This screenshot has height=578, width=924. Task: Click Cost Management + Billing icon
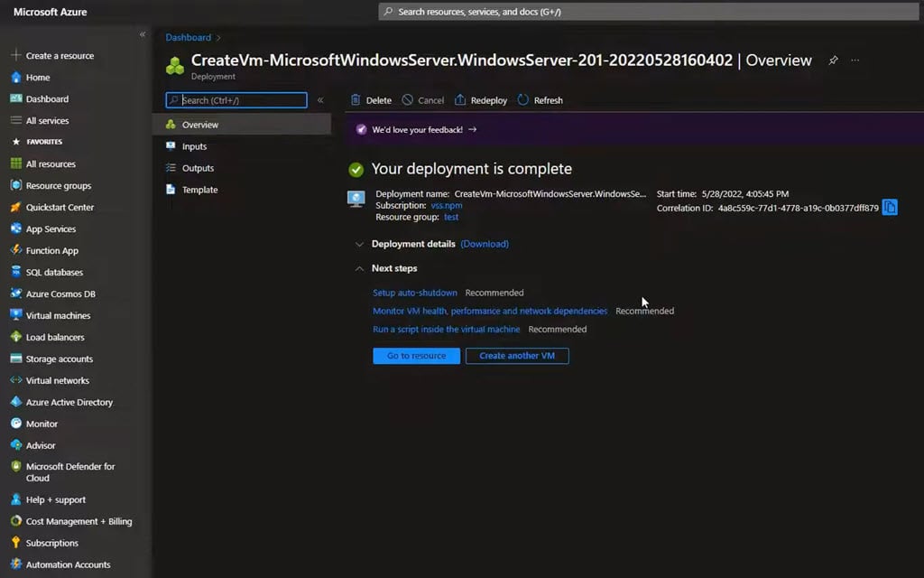coord(16,521)
